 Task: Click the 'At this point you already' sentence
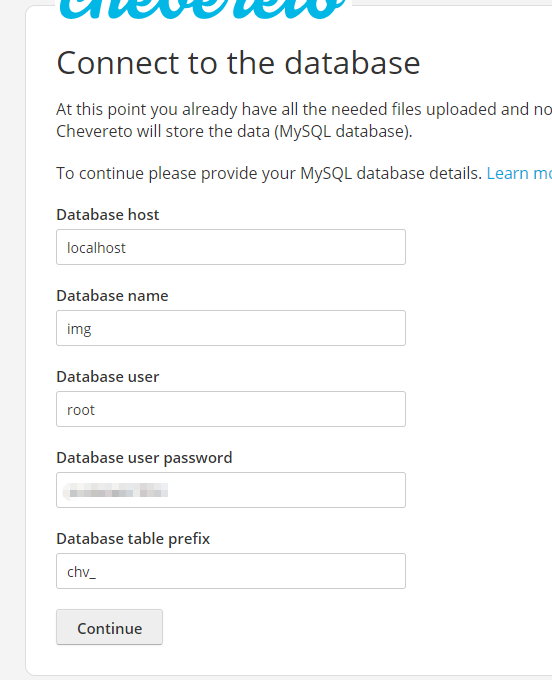[304, 109]
